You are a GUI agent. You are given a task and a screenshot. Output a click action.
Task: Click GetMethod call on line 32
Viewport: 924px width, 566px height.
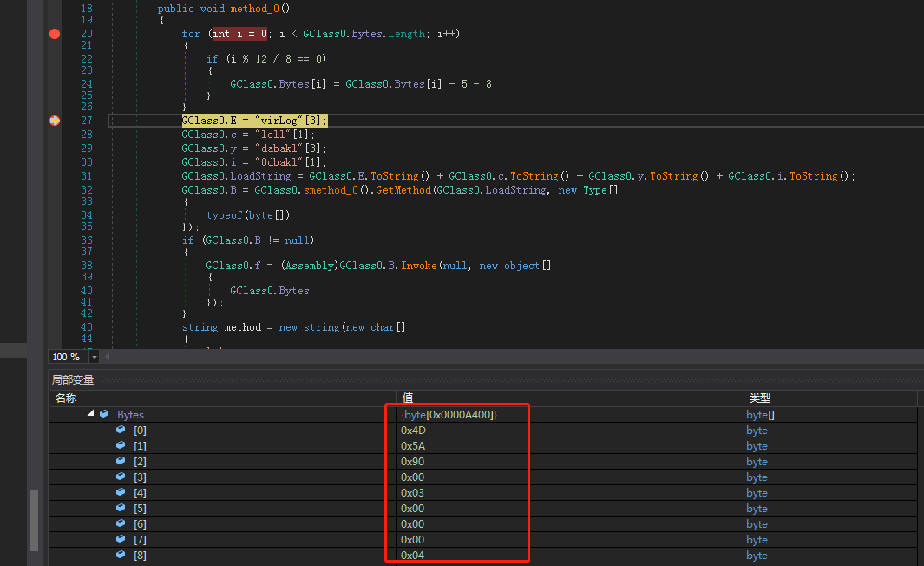403,190
